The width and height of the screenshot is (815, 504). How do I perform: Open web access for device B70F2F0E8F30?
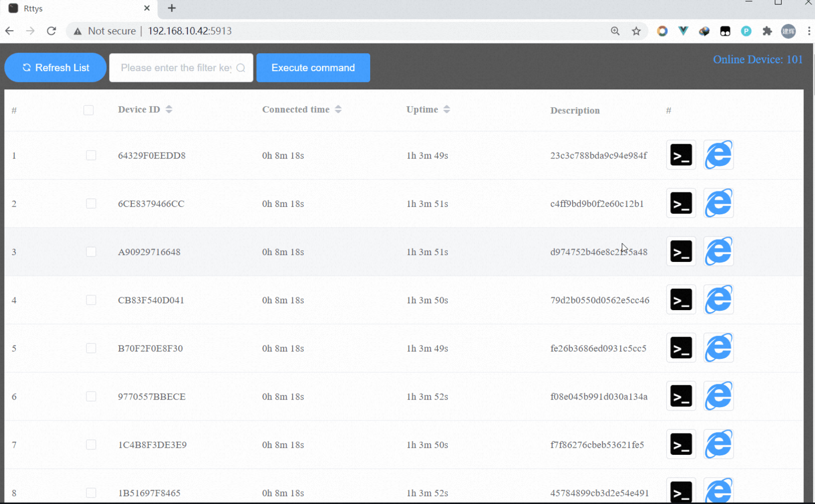[719, 348]
